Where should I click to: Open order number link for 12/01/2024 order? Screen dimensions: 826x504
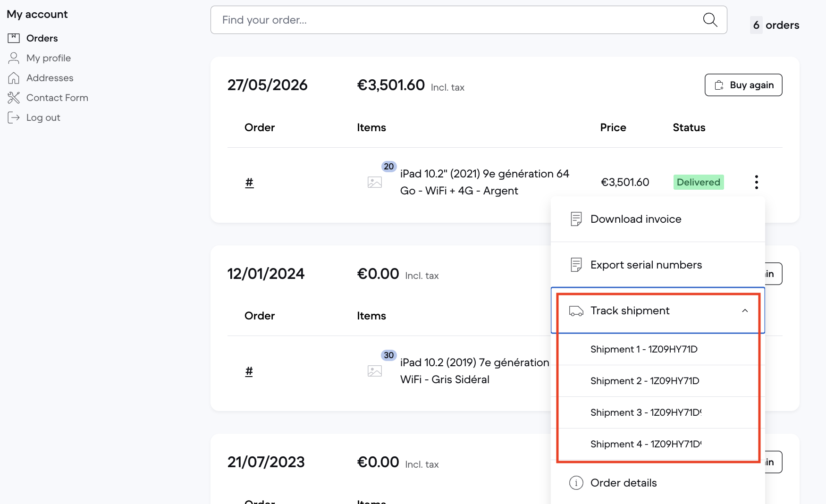point(249,371)
